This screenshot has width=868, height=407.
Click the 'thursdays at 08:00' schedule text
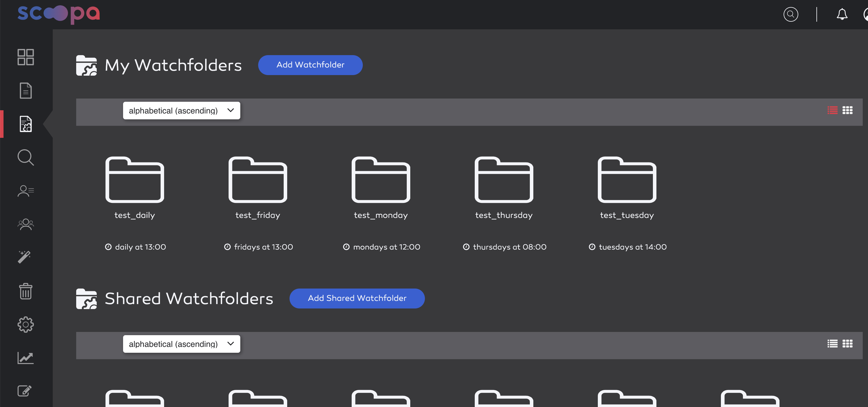(x=510, y=247)
